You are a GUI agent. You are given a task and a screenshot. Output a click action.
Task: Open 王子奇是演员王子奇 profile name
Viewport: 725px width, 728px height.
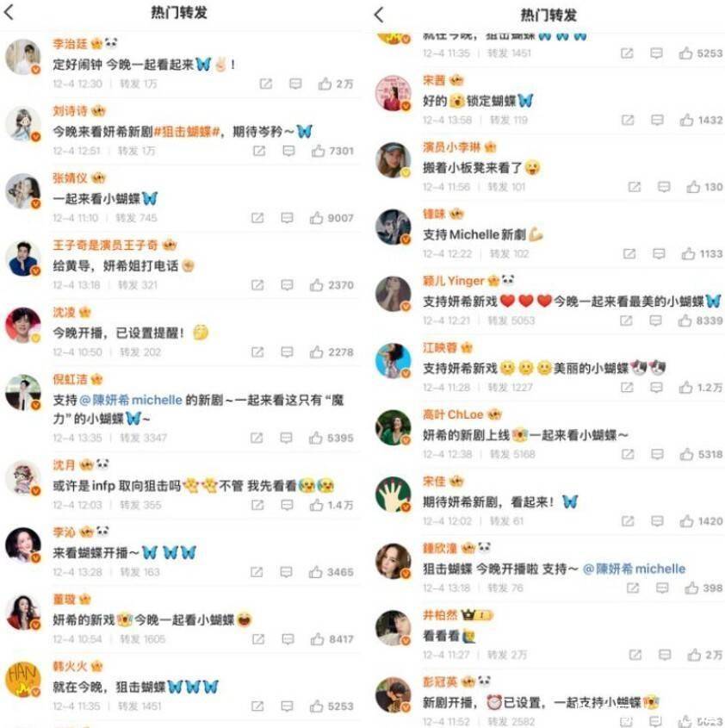pyautogui.click(x=105, y=245)
